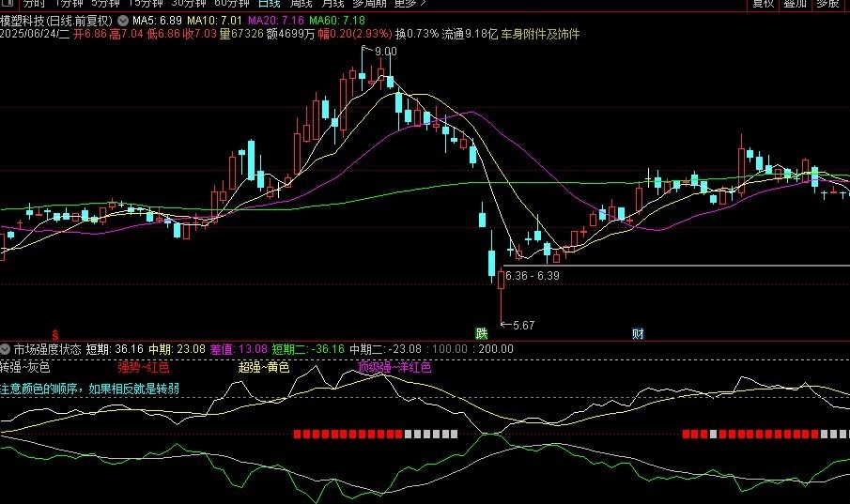The height and width of the screenshot is (504, 850).
Task: Open the 财 blue marker icon
Action: tap(638, 333)
